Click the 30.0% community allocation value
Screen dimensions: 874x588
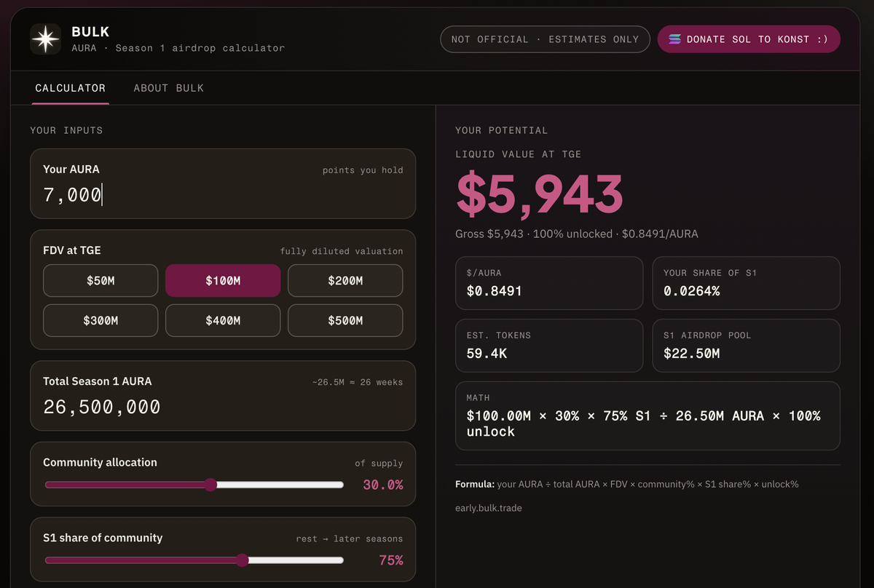coord(382,485)
